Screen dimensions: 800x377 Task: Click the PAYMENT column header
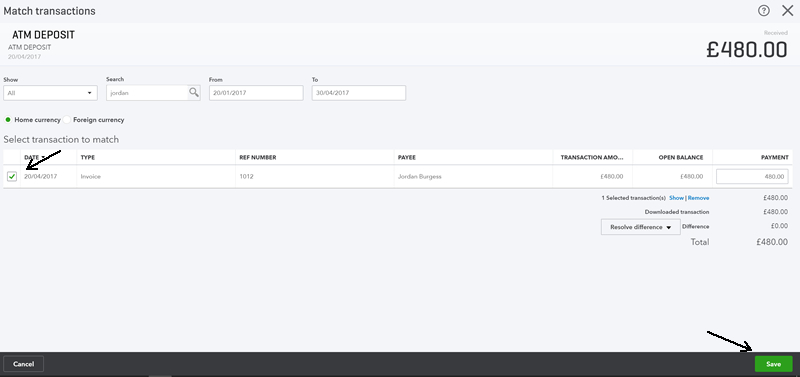[x=774, y=158]
